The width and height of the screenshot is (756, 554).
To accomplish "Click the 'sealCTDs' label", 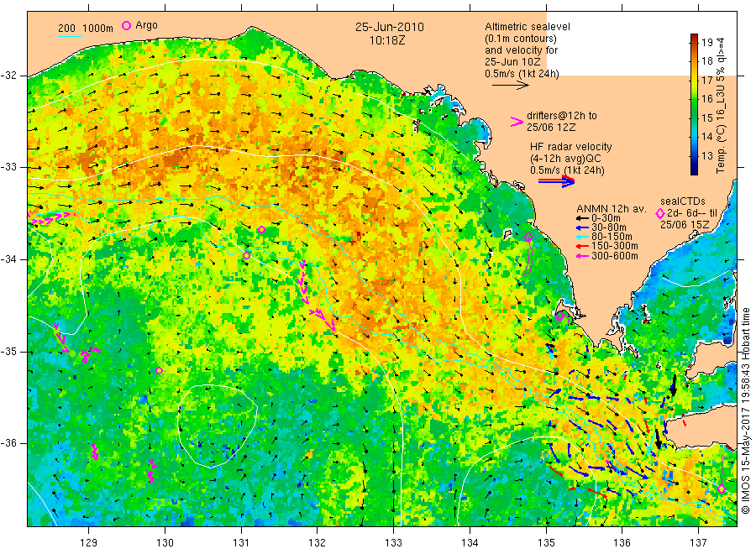I will (683, 201).
